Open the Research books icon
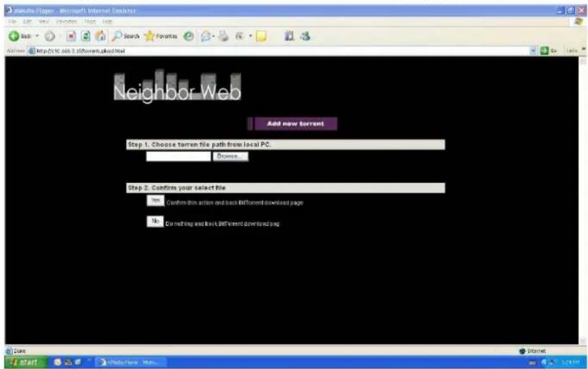This screenshot has height=369, width=588. [289, 36]
